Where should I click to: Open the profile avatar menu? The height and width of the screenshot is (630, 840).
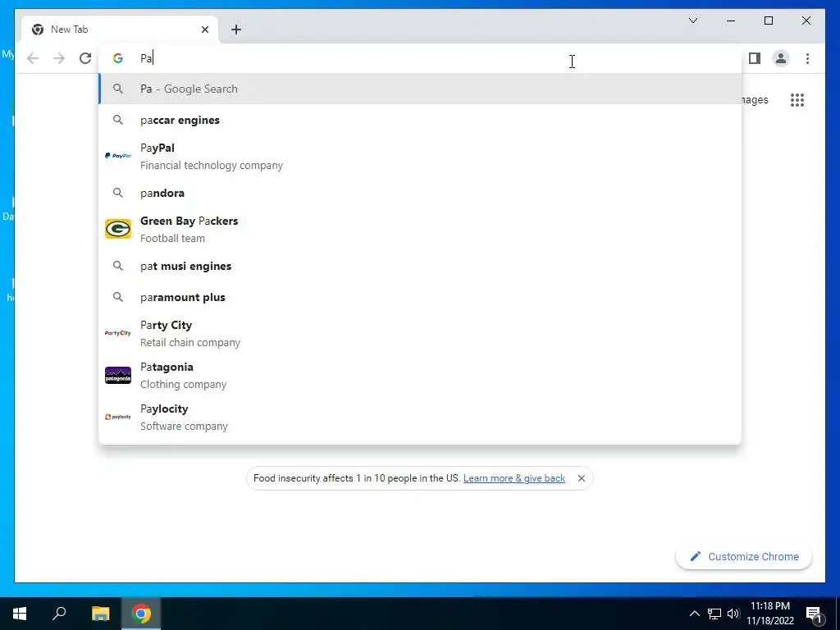click(x=781, y=58)
